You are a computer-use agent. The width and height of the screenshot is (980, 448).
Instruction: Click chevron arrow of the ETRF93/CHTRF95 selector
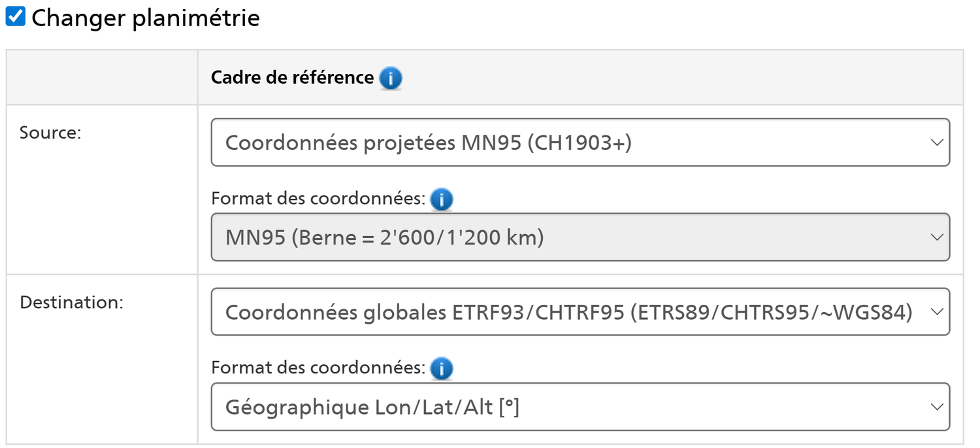(937, 312)
